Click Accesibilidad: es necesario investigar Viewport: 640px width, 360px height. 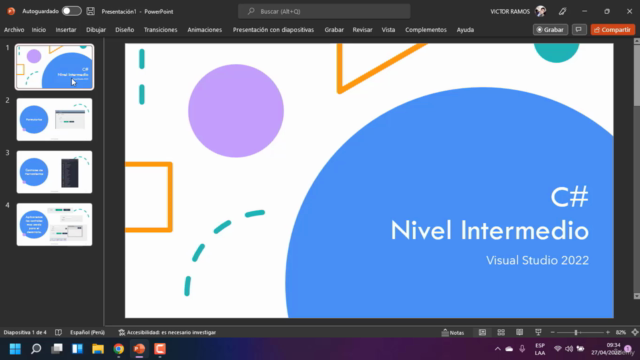(x=167, y=332)
